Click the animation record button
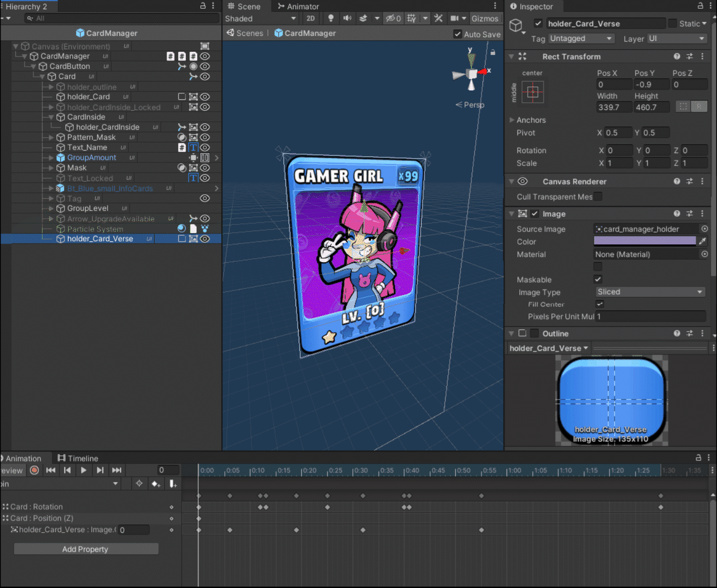The width and height of the screenshot is (717, 588). pos(34,470)
